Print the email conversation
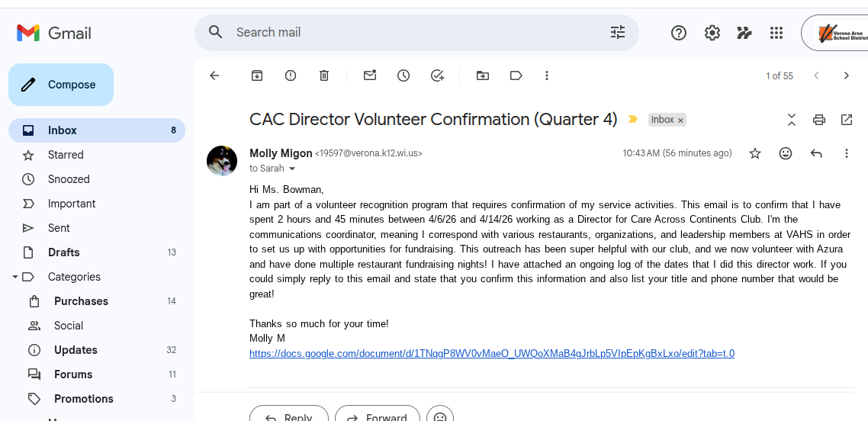Screen dimensions: 868x421 pos(819,120)
